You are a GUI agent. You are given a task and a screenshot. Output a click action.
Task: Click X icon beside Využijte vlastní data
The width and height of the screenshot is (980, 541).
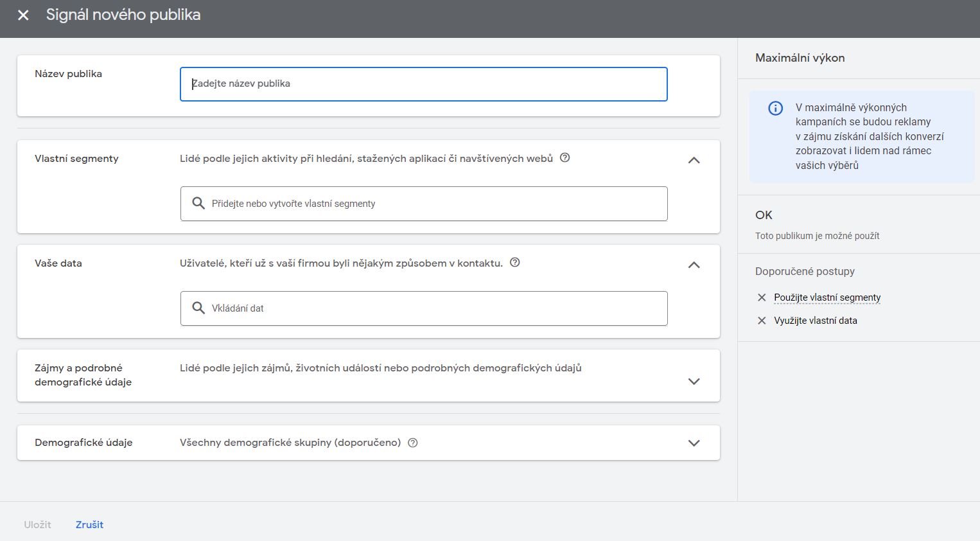[762, 321]
